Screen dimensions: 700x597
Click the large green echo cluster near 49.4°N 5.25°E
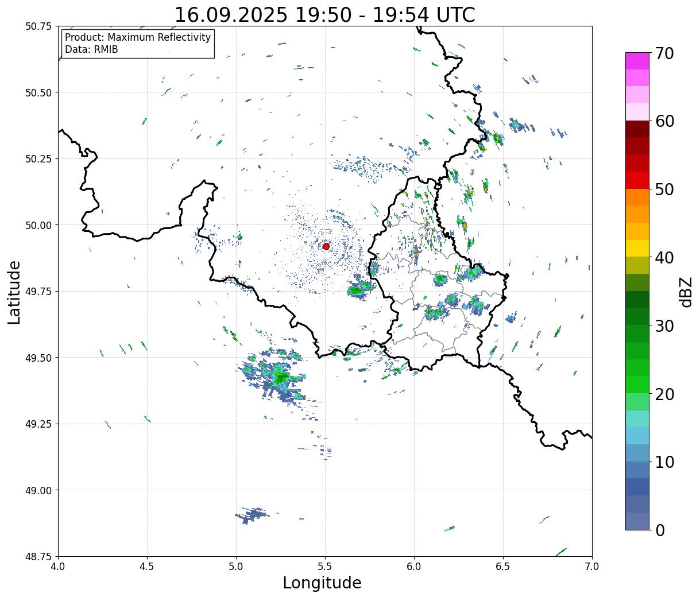pyautogui.click(x=280, y=377)
